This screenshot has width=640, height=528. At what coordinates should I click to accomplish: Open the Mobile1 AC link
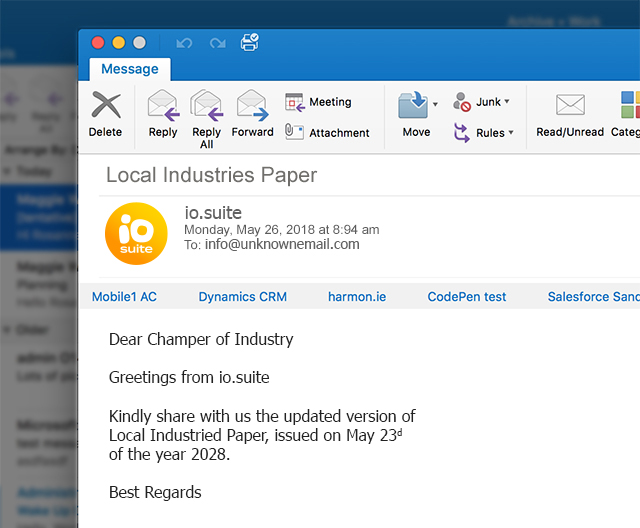point(124,297)
